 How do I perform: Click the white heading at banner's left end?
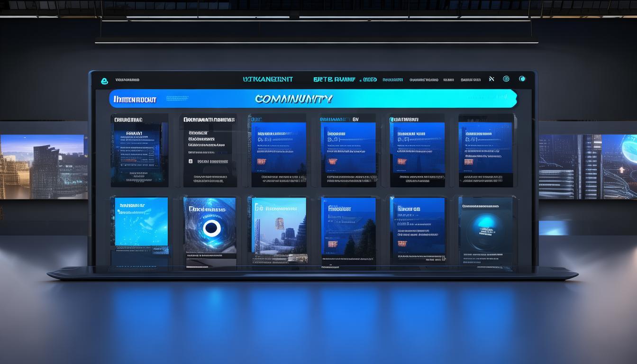click(x=135, y=100)
